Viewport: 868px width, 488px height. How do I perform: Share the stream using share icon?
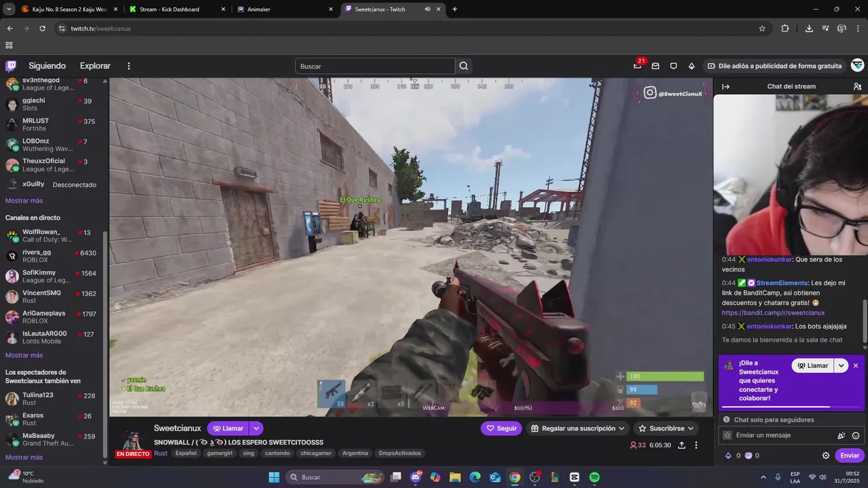(x=682, y=445)
